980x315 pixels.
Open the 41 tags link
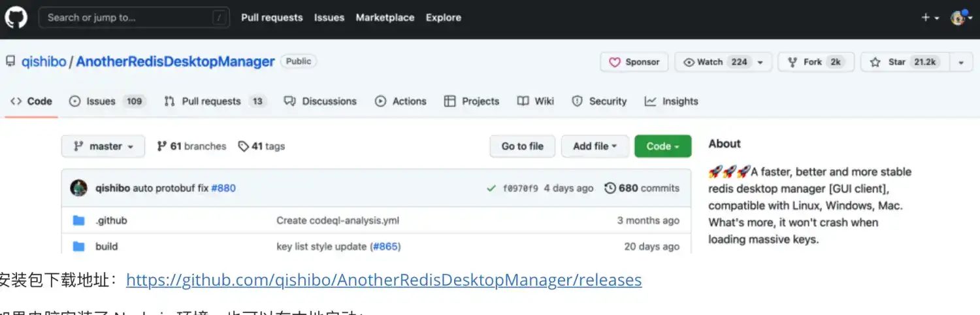[262, 146]
